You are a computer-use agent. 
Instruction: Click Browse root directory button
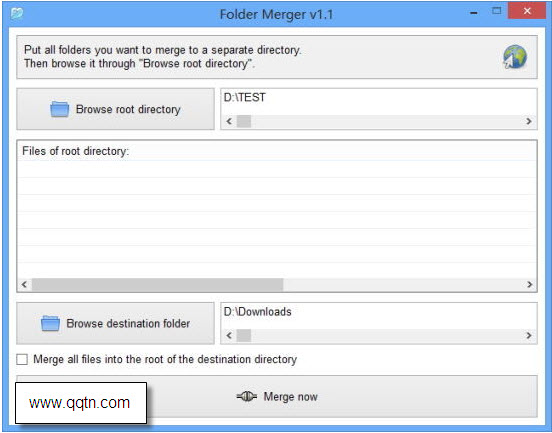pos(115,109)
